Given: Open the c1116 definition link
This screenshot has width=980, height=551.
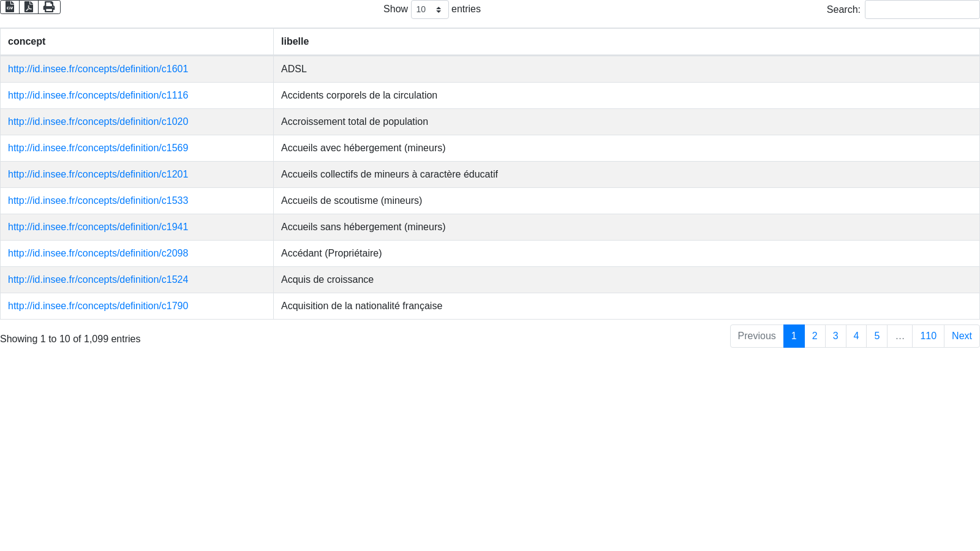Looking at the screenshot, I should click(x=98, y=96).
